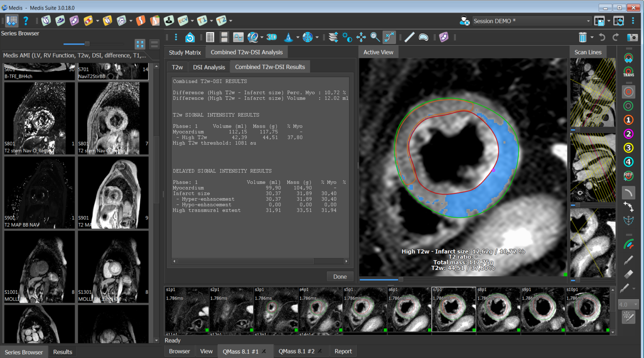This screenshot has width=644, height=358.
Task: Select the ruler distance measurement tool
Action: (x=409, y=37)
